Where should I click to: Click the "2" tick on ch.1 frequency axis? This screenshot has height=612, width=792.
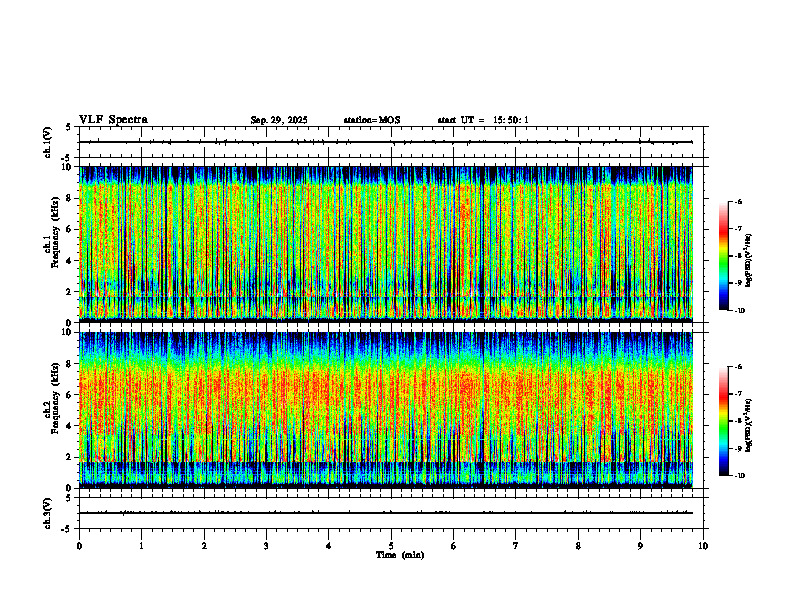70,292
